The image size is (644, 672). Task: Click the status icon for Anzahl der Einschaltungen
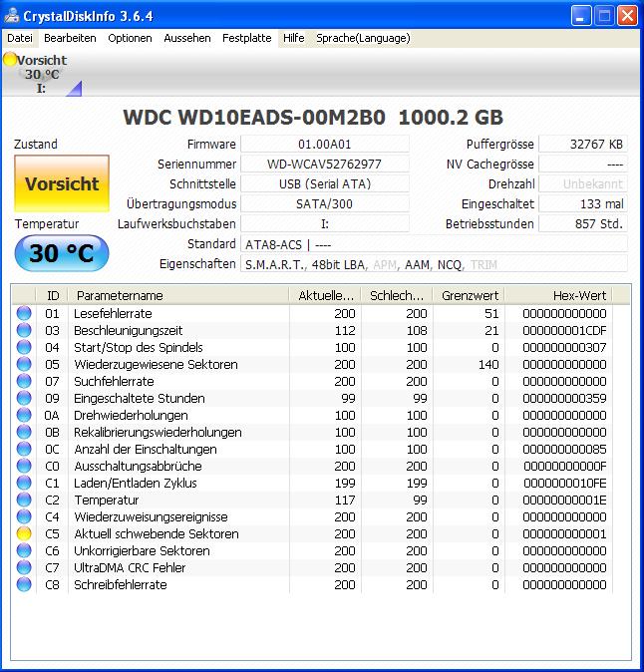24,449
